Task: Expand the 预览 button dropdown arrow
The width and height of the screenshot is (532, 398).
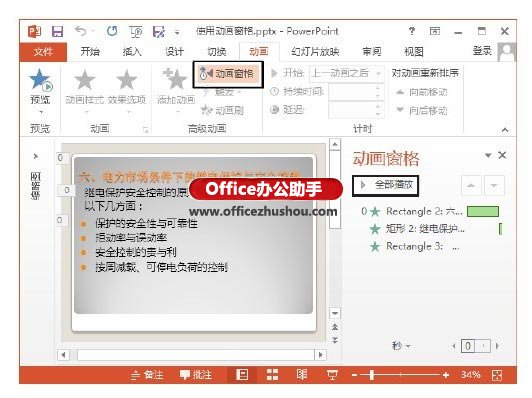Action: [41, 112]
